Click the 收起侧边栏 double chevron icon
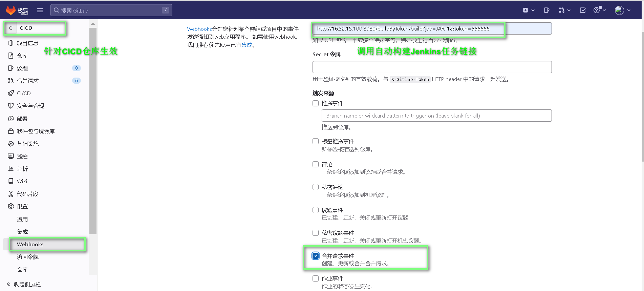The image size is (644, 291). [x=8, y=284]
